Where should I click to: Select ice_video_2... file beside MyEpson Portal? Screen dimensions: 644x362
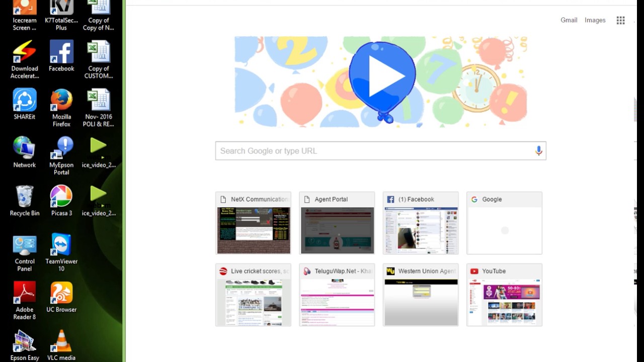[x=99, y=152]
